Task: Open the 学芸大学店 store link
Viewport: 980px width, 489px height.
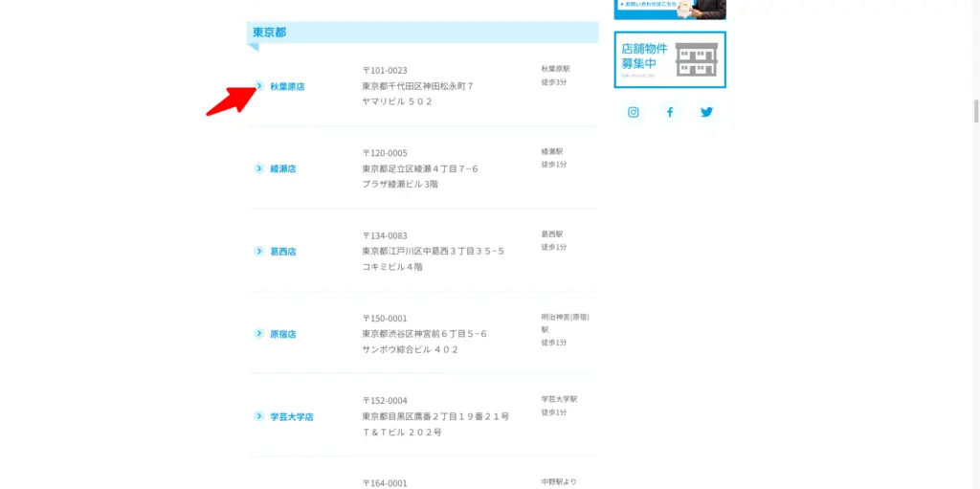Action: 292,416
